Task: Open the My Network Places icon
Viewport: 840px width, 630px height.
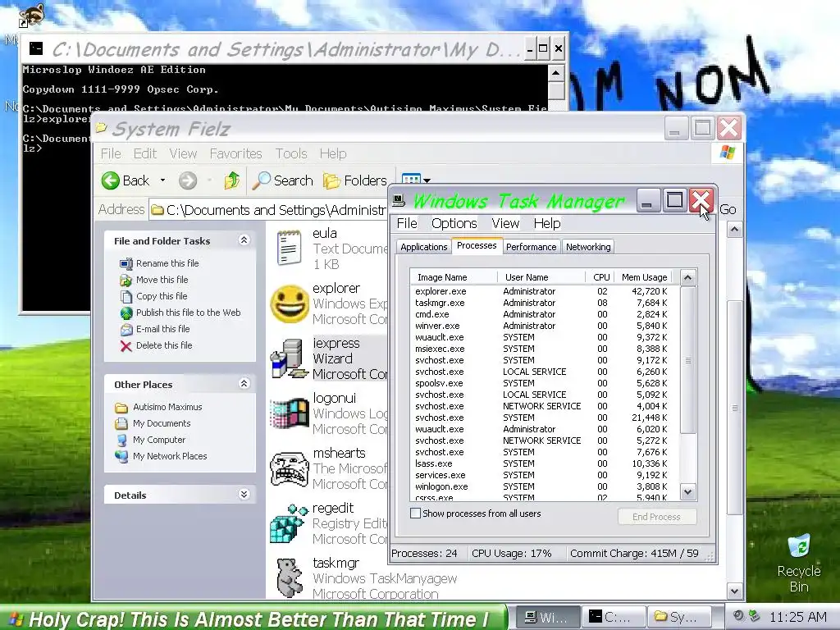Action: tap(121, 456)
